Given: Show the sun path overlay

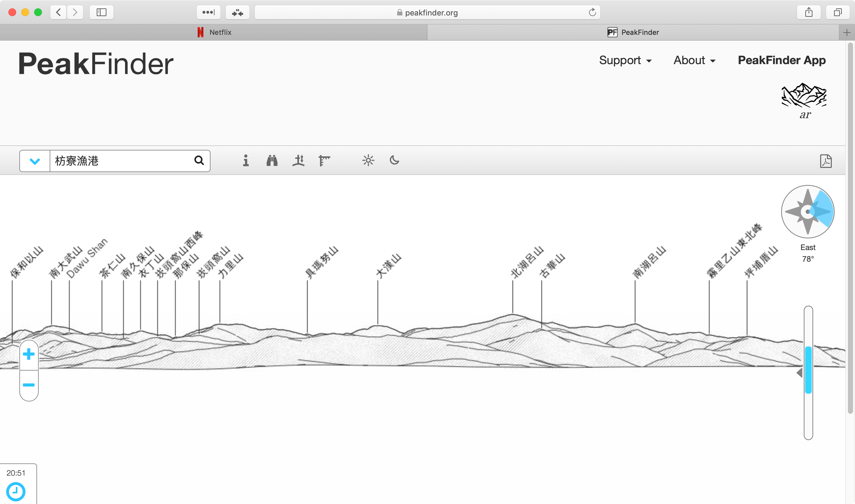Looking at the screenshot, I should [368, 160].
